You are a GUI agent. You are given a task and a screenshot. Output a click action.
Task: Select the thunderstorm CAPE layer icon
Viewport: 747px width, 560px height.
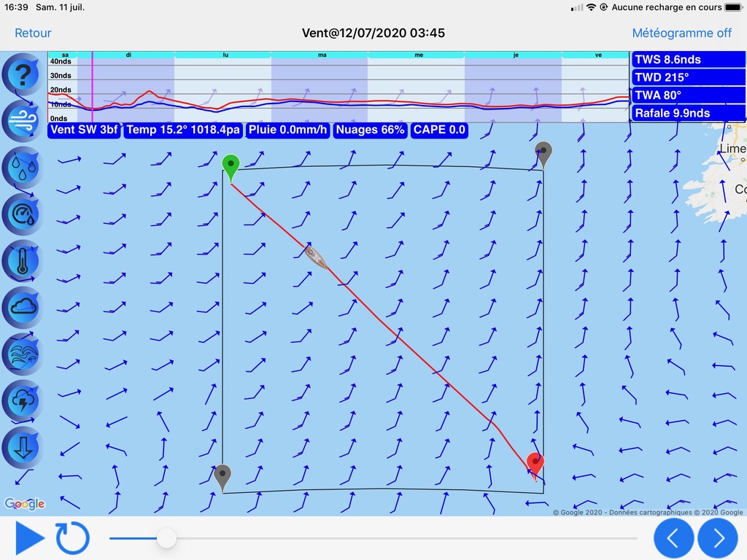22,400
